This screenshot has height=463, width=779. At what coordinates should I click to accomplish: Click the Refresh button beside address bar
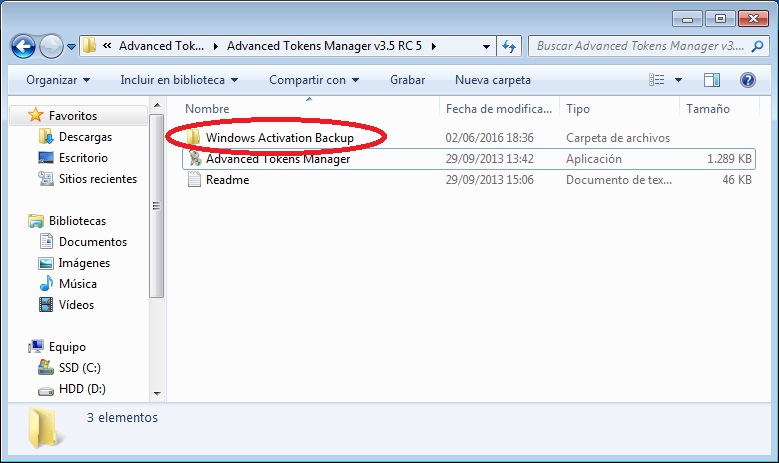point(509,46)
